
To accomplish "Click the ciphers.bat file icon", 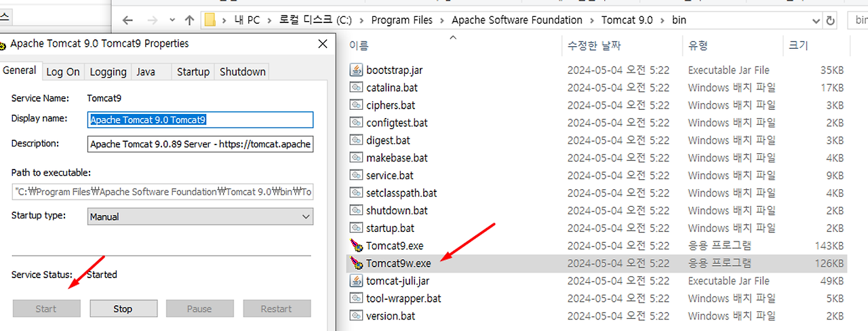I will click(357, 105).
